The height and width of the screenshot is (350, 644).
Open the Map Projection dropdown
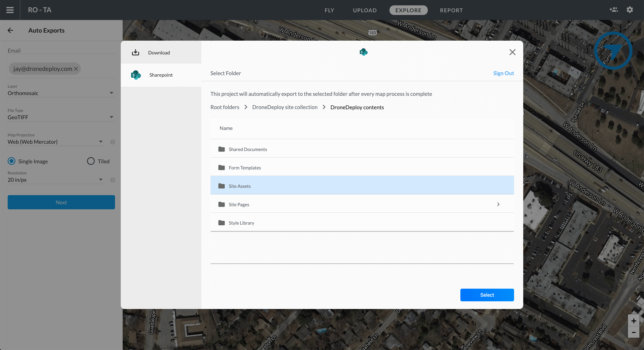pos(56,142)
